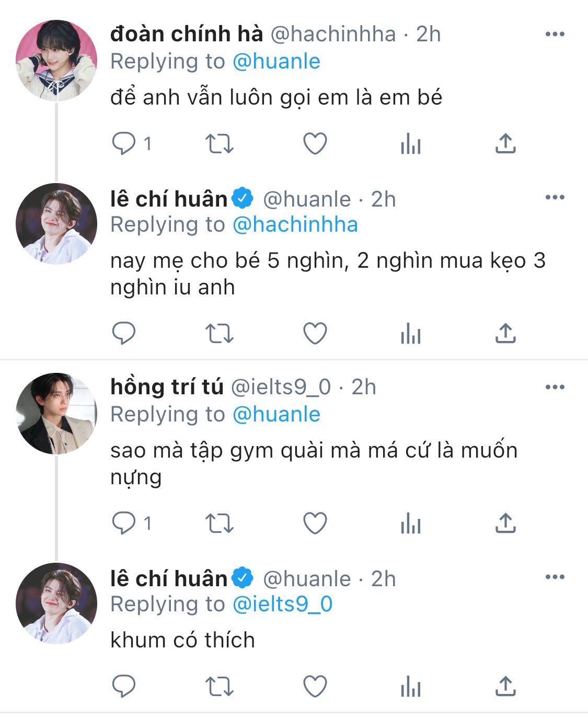Retweet the 'khum có thích' reply

[219, 687]
